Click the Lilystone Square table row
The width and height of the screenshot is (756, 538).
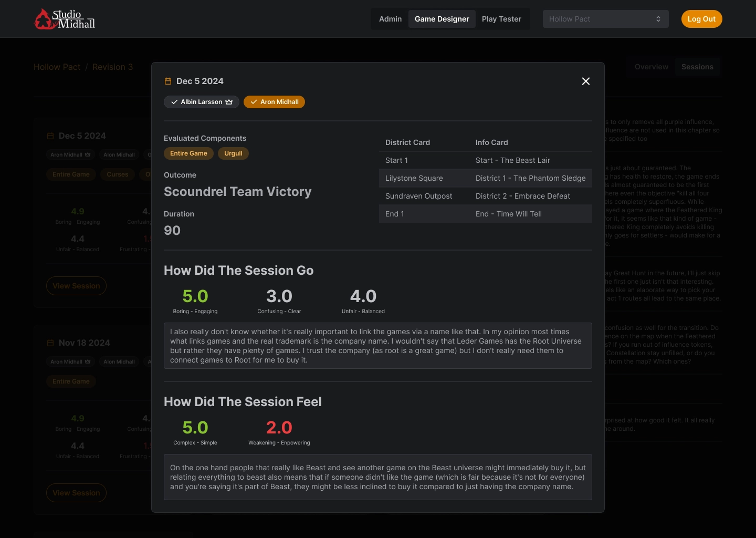(x=485, y=178)
